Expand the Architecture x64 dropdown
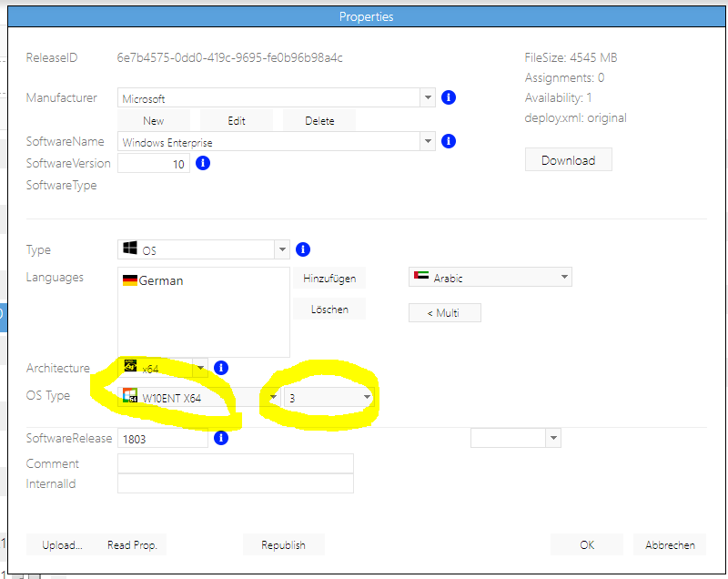The width and height of the screenshot is (728, 579). tap(200, 368)
